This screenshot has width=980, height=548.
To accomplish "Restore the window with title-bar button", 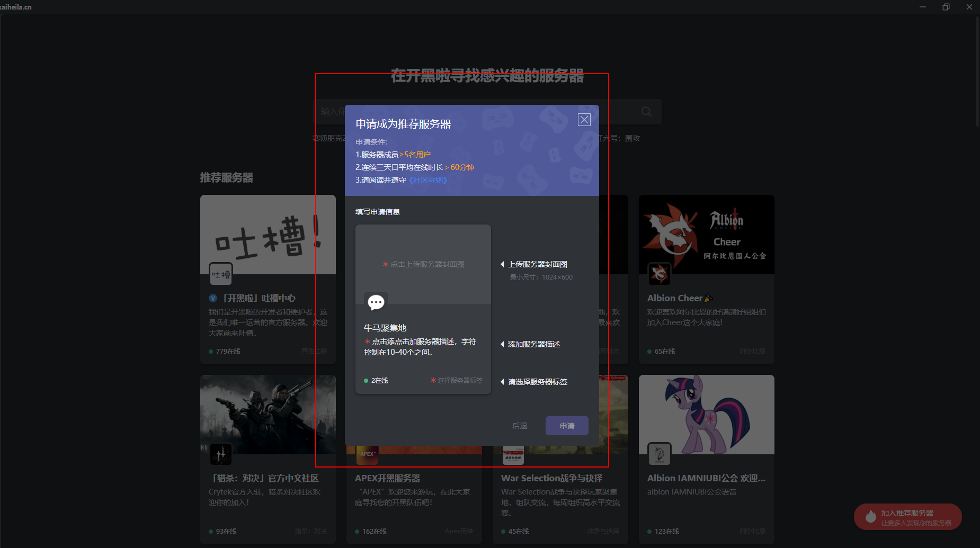I will (946, 7).
